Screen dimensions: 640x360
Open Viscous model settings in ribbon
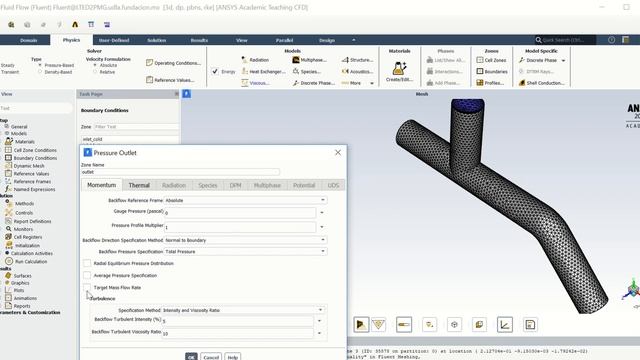click(256, 83)
